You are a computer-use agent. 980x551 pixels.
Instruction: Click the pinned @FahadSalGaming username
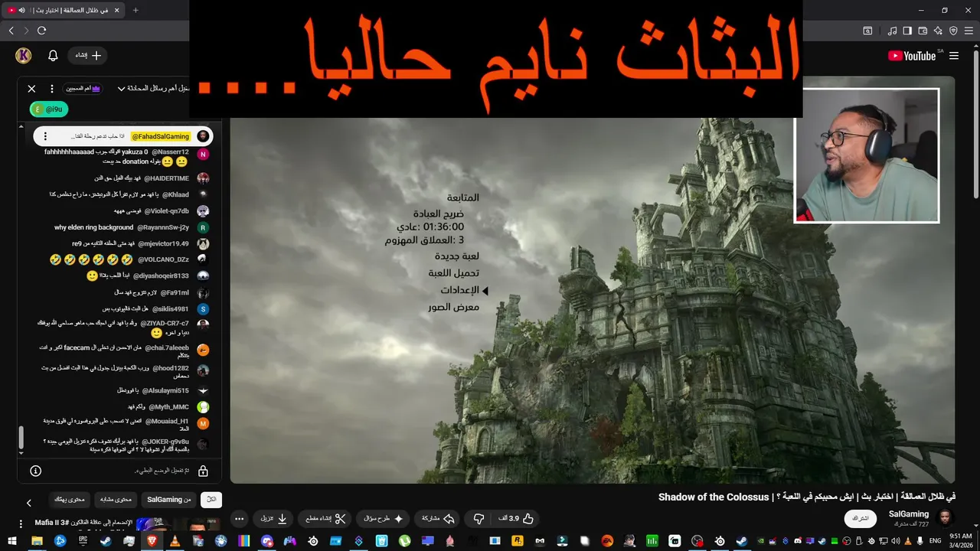161,136
